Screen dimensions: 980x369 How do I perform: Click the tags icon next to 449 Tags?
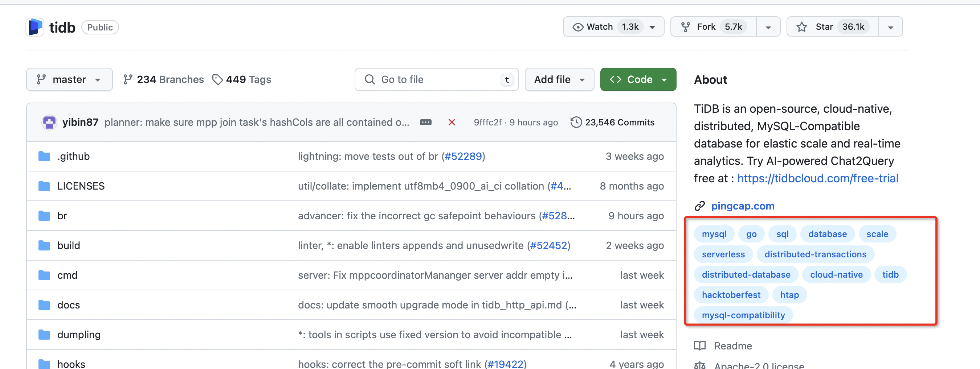click(217, 79)
